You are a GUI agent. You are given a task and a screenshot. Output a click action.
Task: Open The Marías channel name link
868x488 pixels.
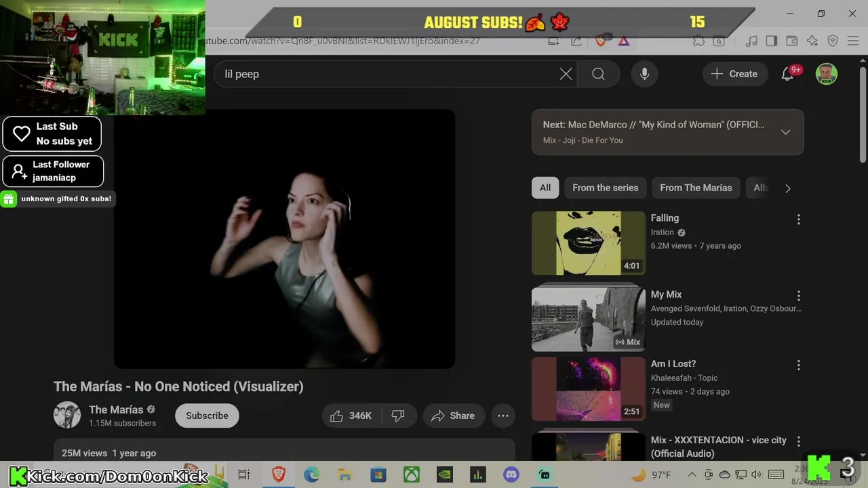116,409
